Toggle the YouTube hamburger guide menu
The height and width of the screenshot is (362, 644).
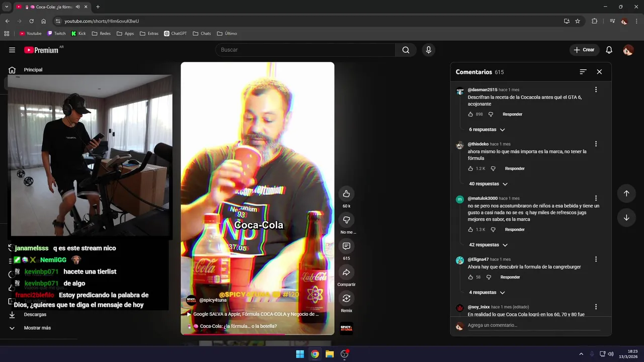click(12, 50)
